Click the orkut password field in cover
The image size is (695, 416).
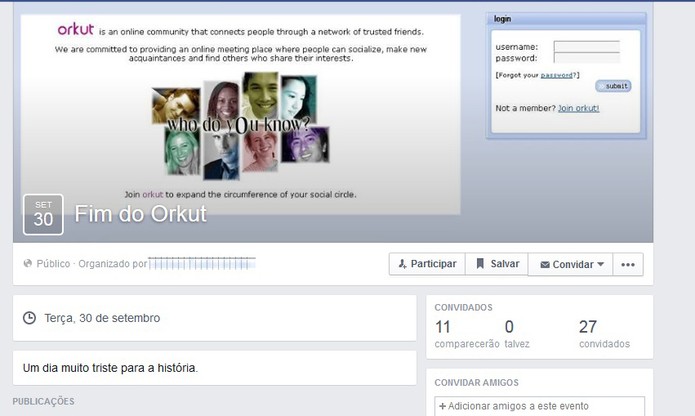[586, 58]
